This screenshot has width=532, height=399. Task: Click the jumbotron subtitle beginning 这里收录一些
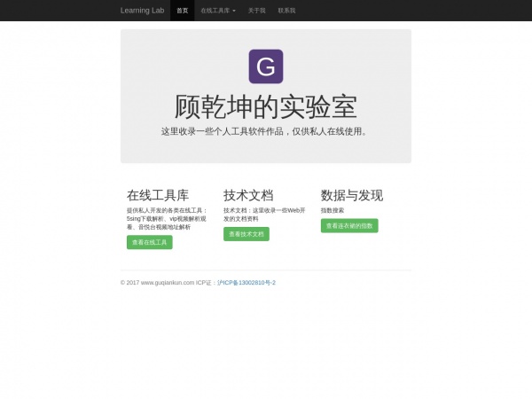[266, 131]
